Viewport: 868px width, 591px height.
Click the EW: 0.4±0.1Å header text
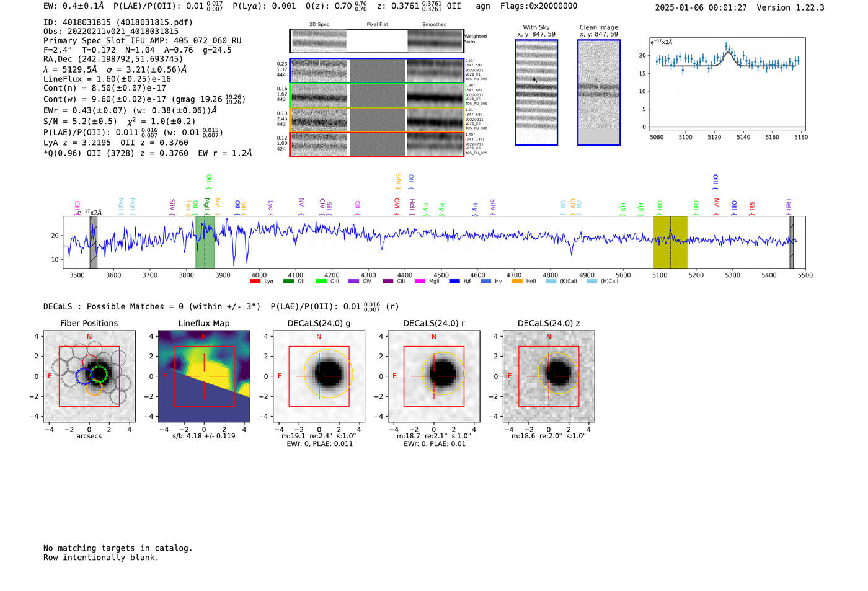[74, 6]
